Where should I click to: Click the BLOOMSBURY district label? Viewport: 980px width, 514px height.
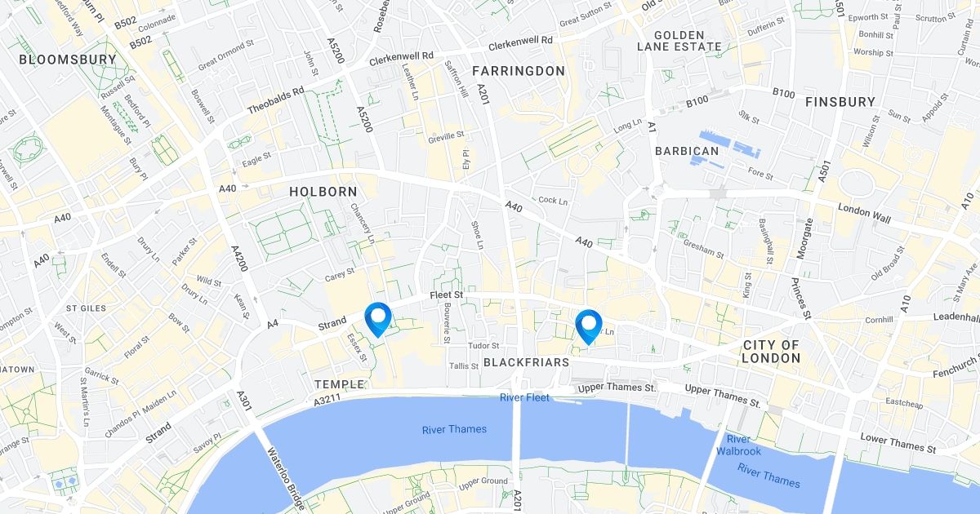point(68,60)
